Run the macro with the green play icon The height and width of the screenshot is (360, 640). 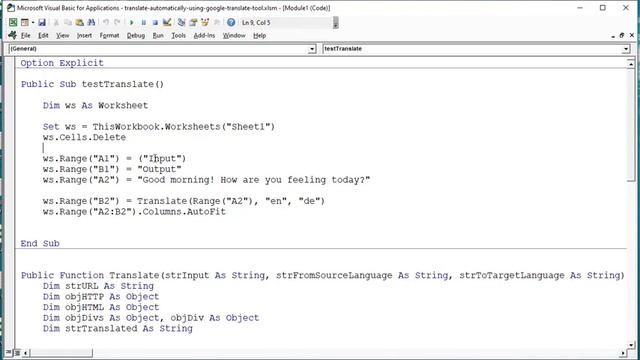click(131, 22)
